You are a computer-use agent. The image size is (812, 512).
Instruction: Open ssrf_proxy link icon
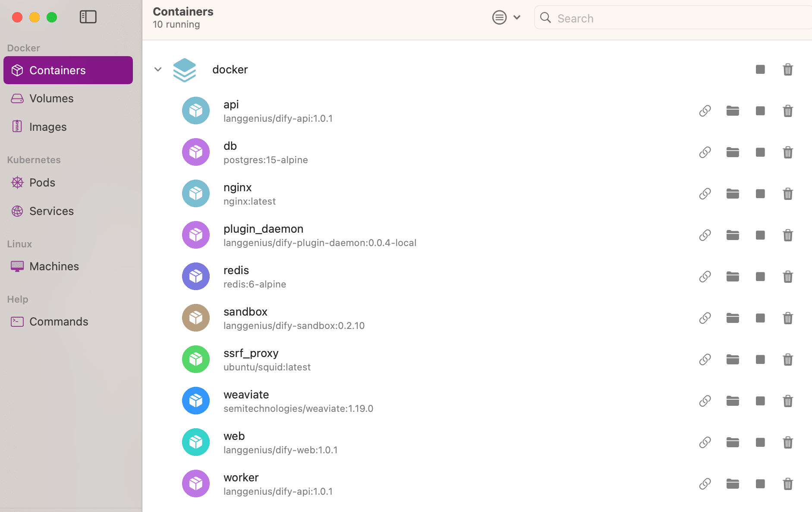[x=705, y=360]
